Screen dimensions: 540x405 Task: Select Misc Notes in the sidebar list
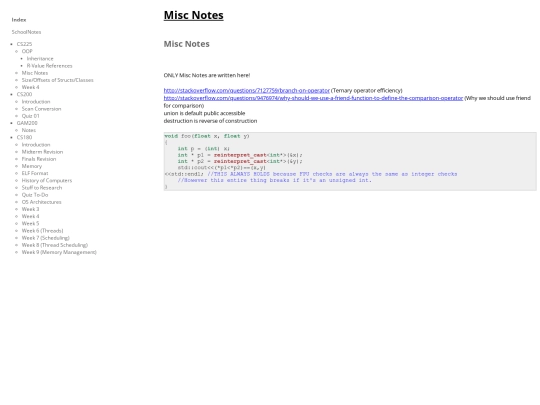point(35,73)
